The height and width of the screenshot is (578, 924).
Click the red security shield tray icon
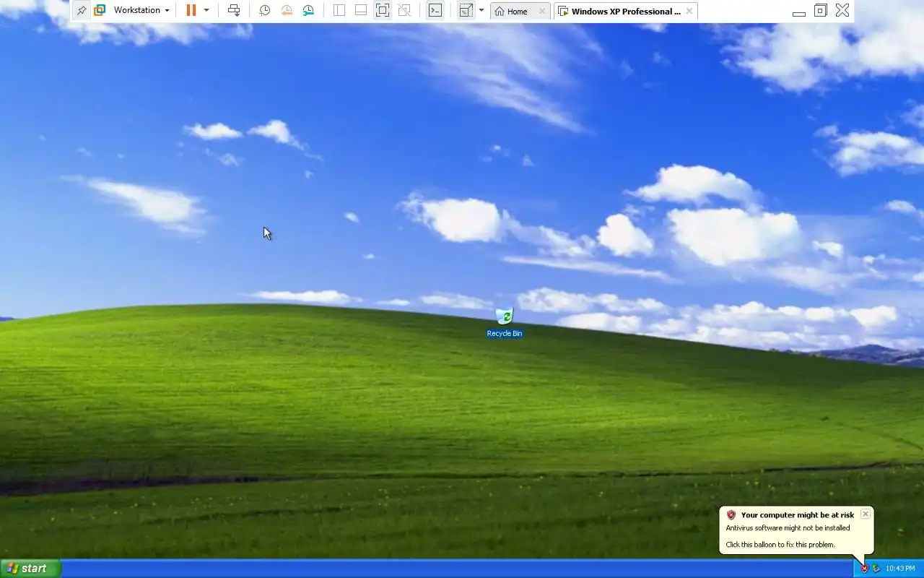pos(864,569)
